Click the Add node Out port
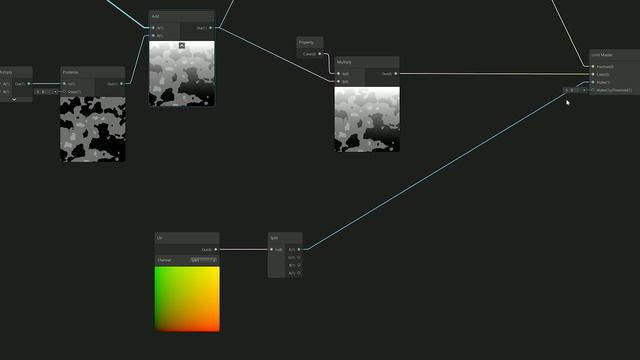Image resolution: width=640 pixels, height=360 pixels. coord(211,28)
